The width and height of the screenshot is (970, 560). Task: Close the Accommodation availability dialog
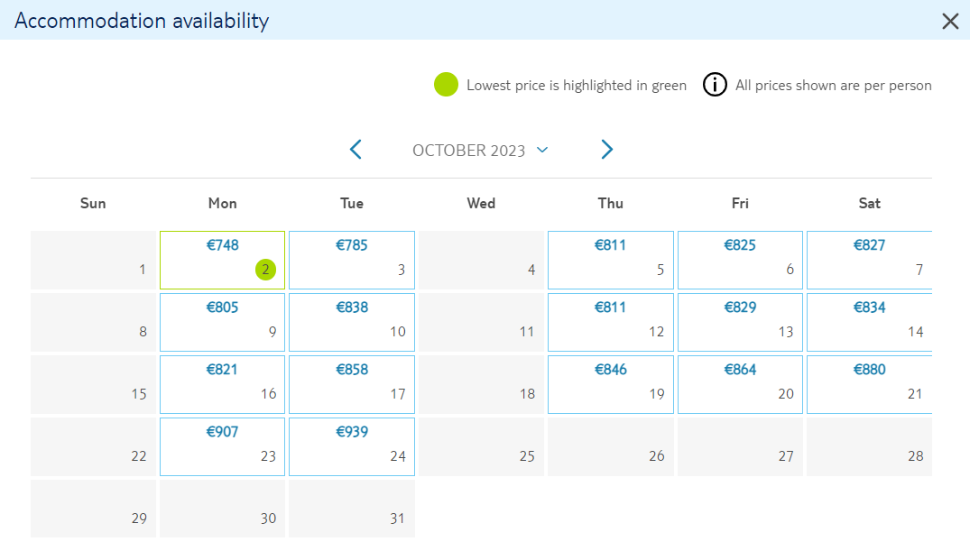tap(950, 21)
